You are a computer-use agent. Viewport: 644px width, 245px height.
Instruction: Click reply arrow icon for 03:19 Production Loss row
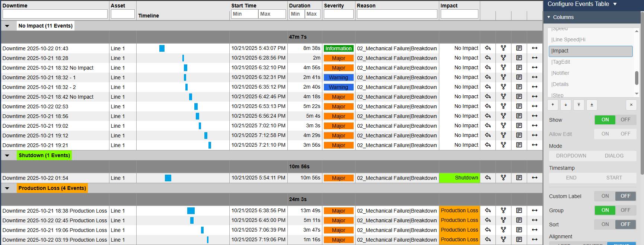[488, 239]
